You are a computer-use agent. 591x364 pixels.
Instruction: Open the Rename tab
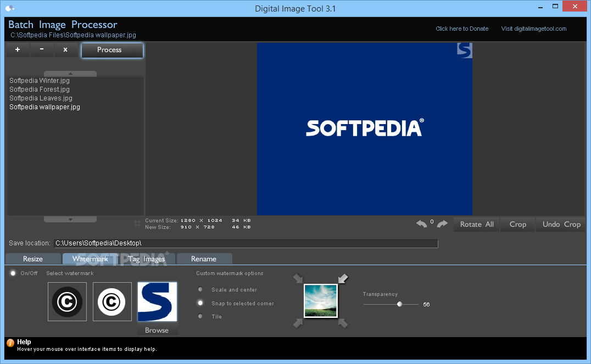(204, 259)
